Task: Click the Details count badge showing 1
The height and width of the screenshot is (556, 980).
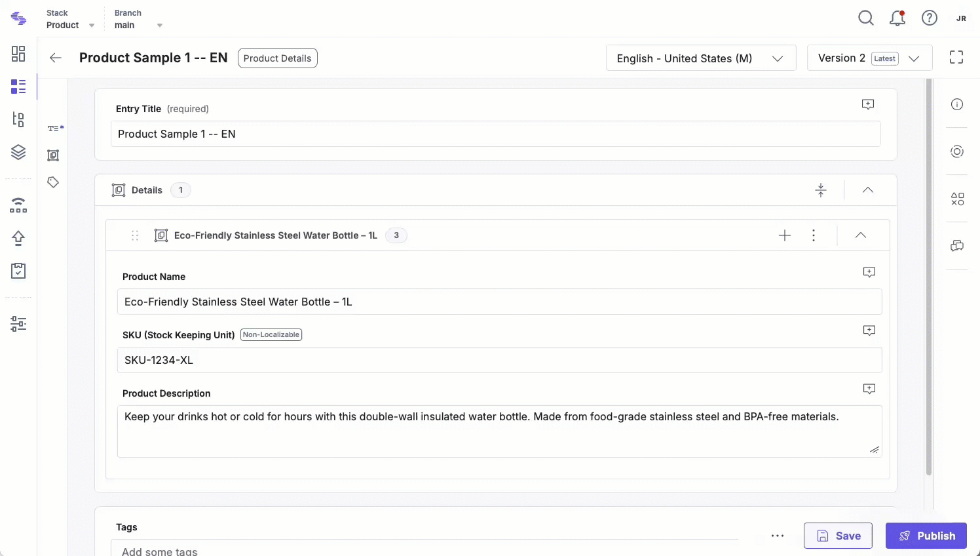Action: pyautogui.click(x=181, y=190)
